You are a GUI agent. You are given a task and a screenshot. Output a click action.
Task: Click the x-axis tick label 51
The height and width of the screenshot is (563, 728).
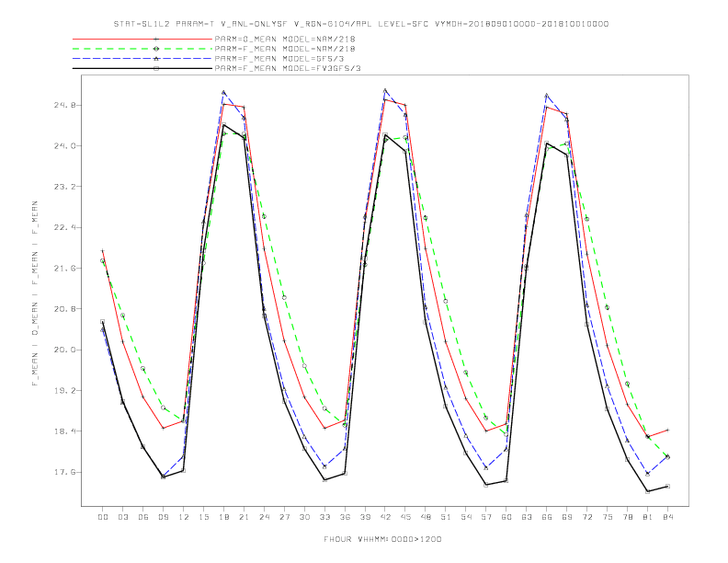(x=446, y=517)
